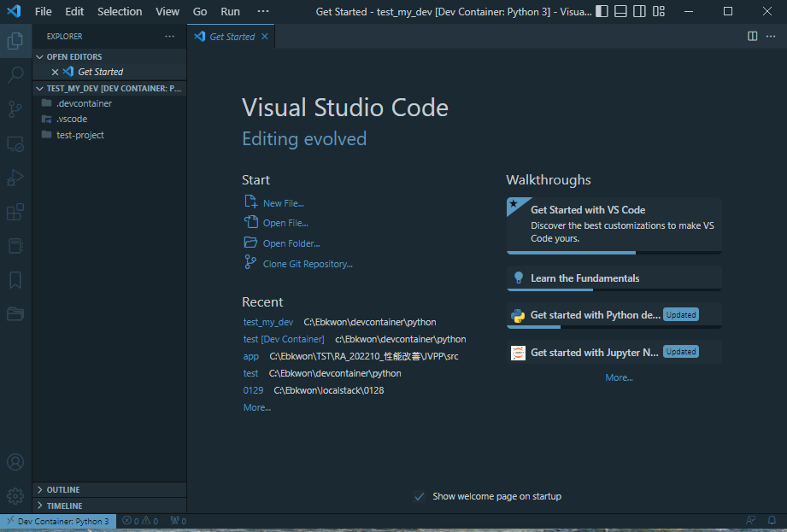
Task: Close Get Started in Open Editors list
Action: tap(56, 72)
